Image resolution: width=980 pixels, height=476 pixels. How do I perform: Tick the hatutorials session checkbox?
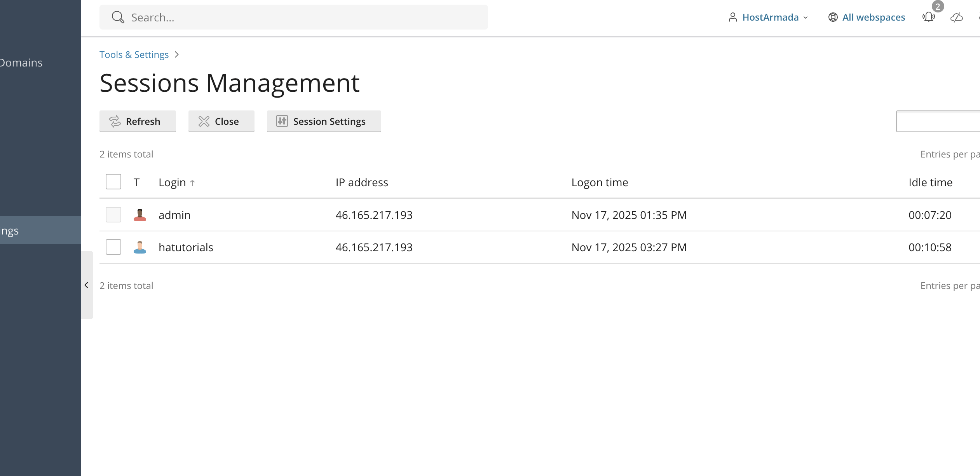coord(113,247)
